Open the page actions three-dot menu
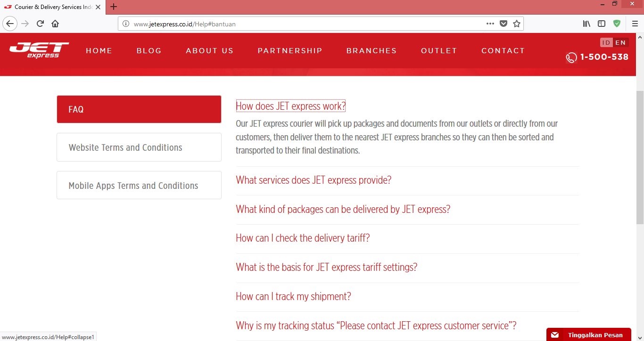 (490, 24)
